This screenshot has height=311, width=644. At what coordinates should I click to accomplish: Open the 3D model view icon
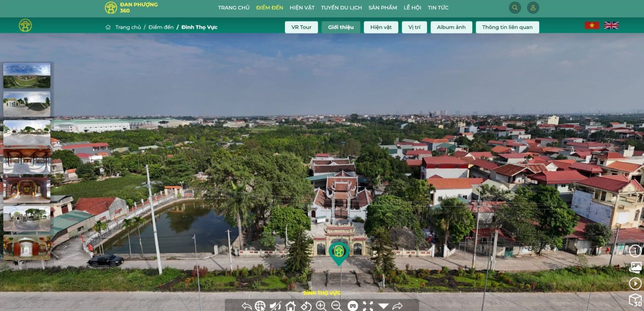coord(635,300)
